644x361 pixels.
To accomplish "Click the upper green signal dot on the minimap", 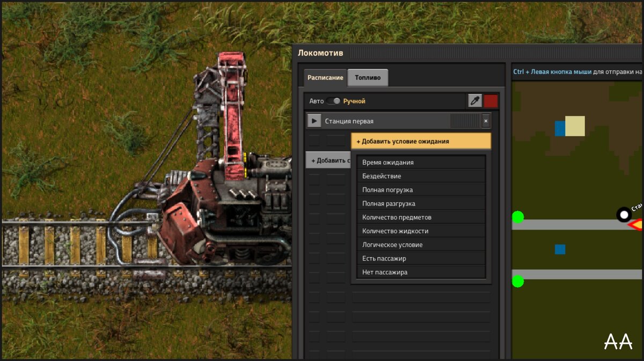I will pos(517,217).
